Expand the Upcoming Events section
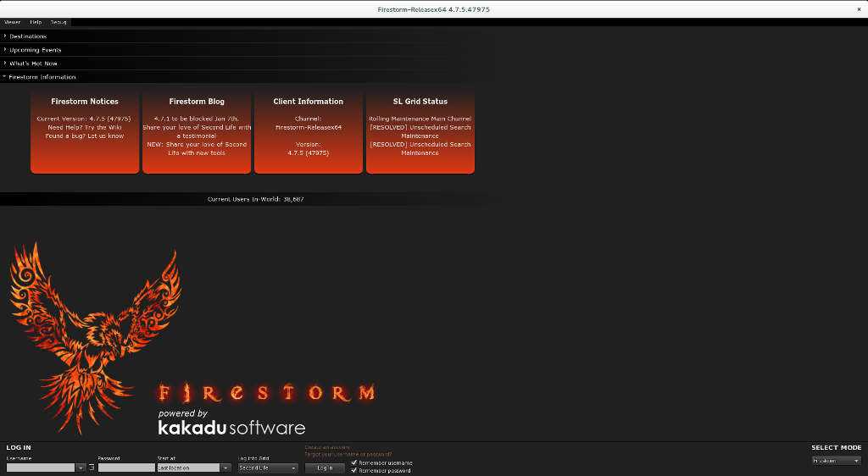The width and height of the screenshot is (868, 476). point(35,50)
